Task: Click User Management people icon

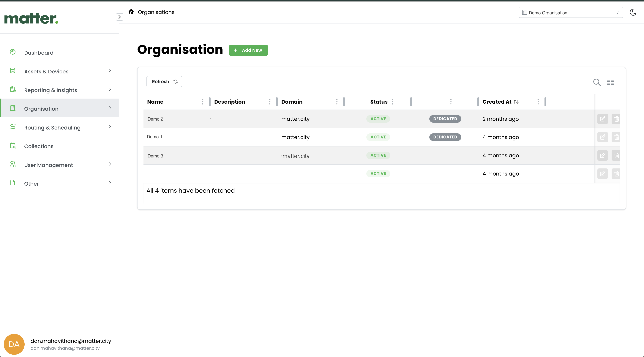Action: pyautogui.click(x=13, y=164)
